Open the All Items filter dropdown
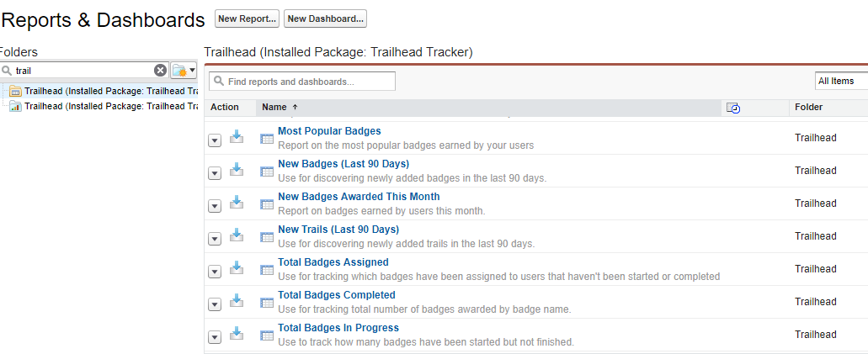This screenshot has height=354, width=868. 841,81
